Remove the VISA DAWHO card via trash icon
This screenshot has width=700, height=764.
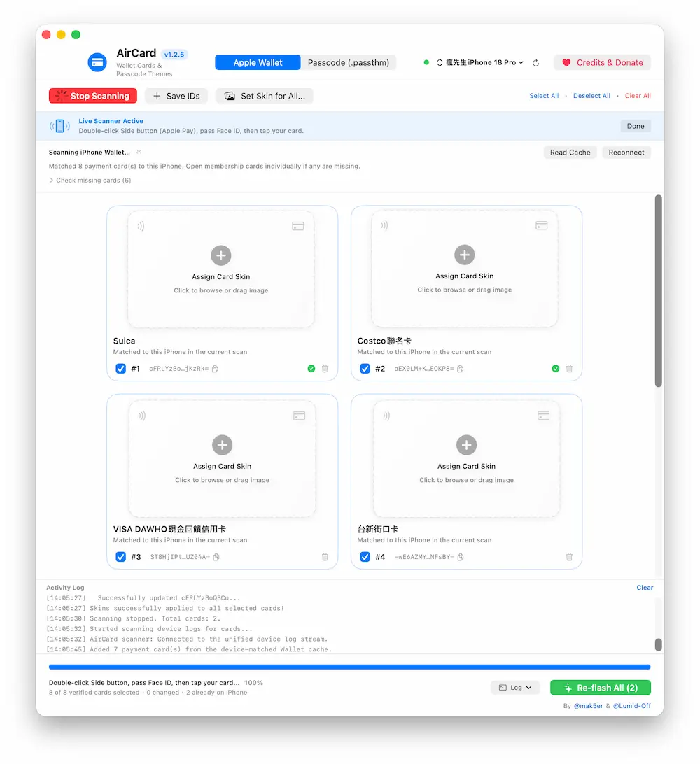click(x=325, y=557)
